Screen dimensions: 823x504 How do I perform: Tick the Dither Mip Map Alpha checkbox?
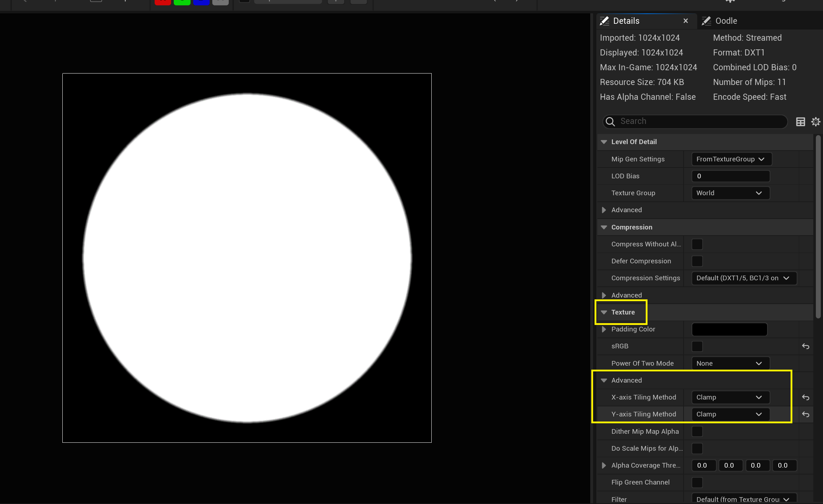coord(697,432)
